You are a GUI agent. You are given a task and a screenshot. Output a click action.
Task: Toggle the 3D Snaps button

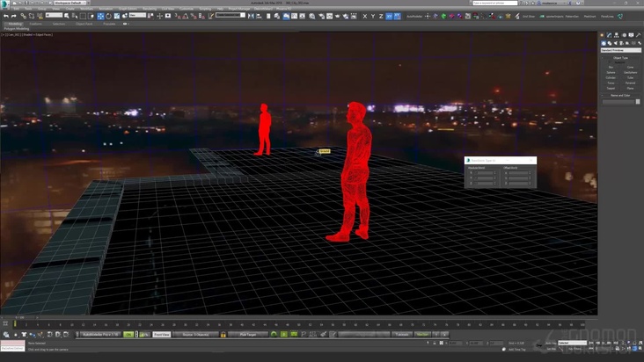(x=178, y=16)
